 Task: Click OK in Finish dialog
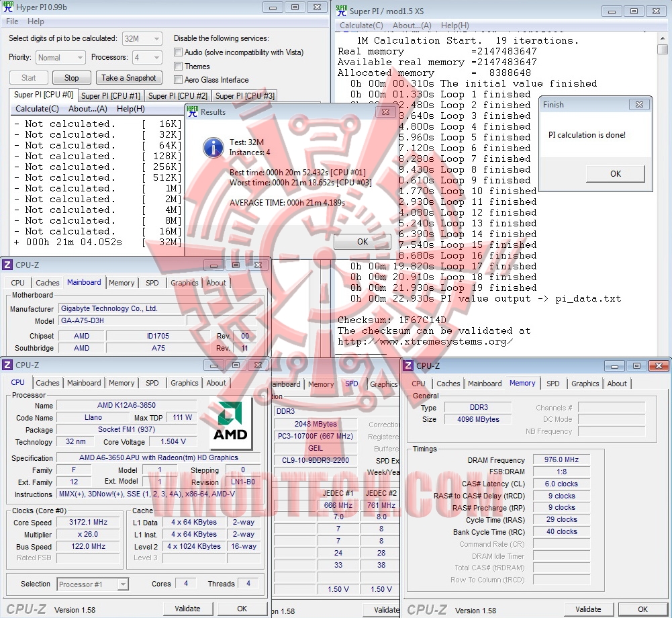pyautogui.click(x=616, y=173)
